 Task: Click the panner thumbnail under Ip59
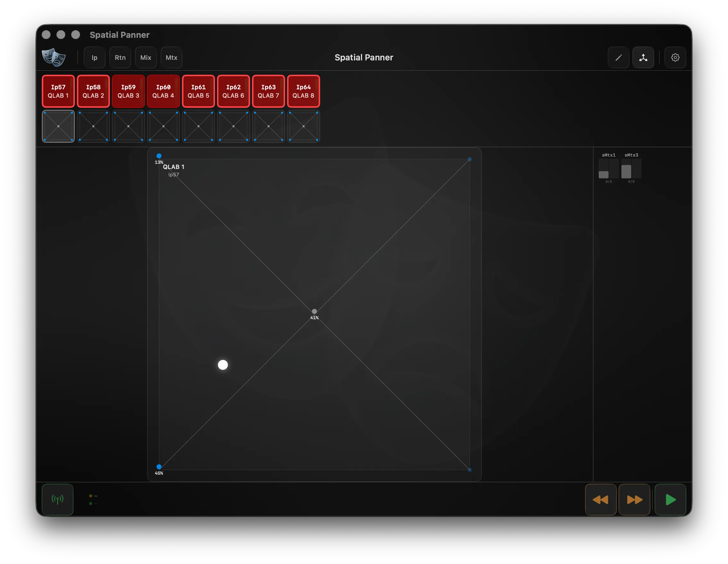128,126
